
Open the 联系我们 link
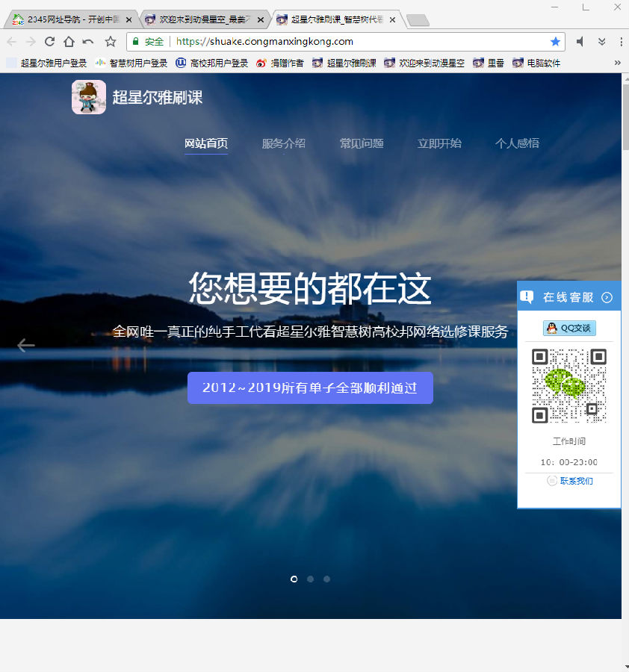click(576, 481)
